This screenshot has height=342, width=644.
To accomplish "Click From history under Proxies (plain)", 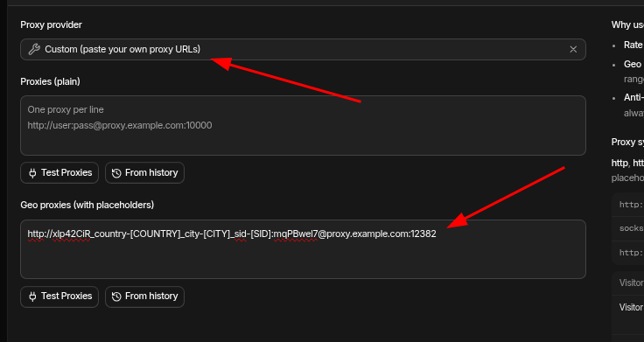I will [144, 173].
